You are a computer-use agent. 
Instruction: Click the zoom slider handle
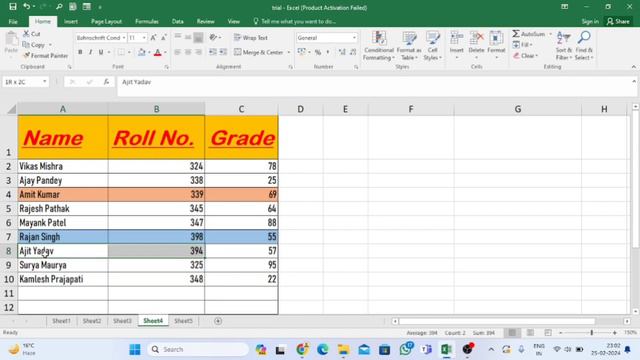(x=591, y=333)
